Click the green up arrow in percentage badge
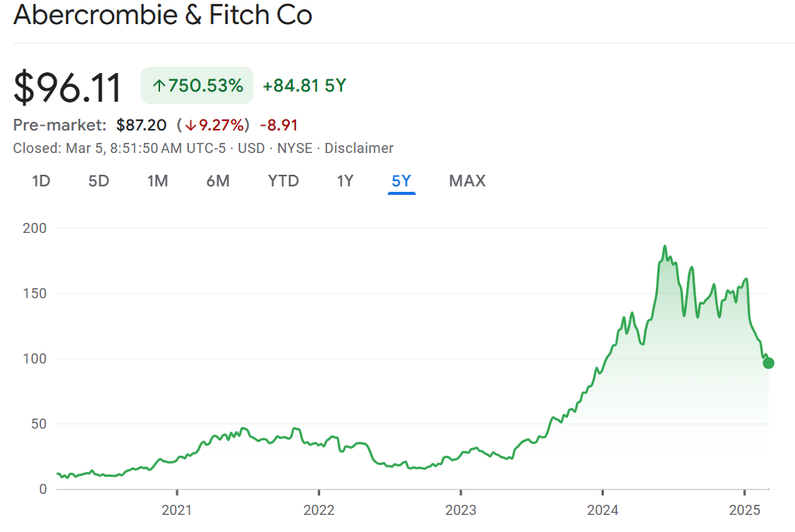The height and width of the screenshot is (532, 795). tap(159, 86)
